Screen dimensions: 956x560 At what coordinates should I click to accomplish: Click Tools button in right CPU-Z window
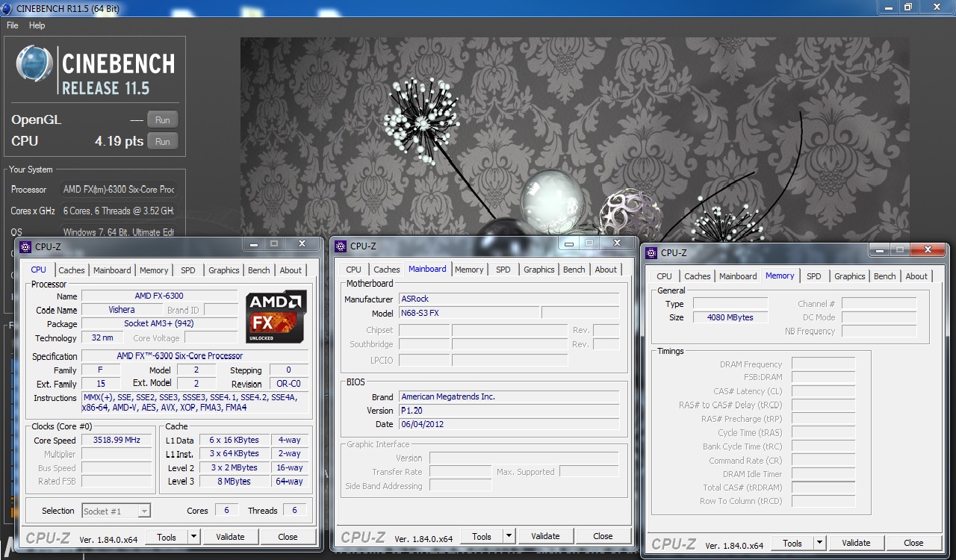pos(792,543)
